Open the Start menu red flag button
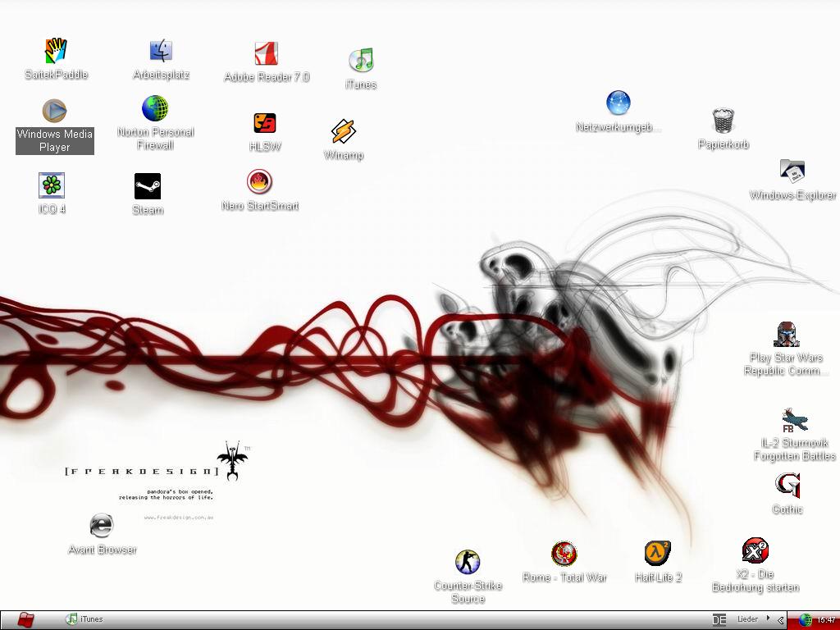 point(25,620)
